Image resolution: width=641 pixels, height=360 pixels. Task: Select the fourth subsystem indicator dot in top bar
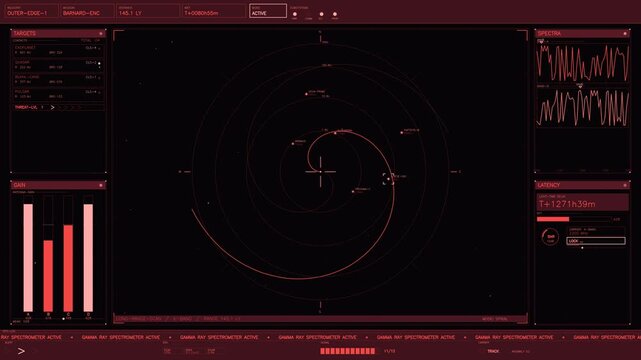[x=335, y=14]
